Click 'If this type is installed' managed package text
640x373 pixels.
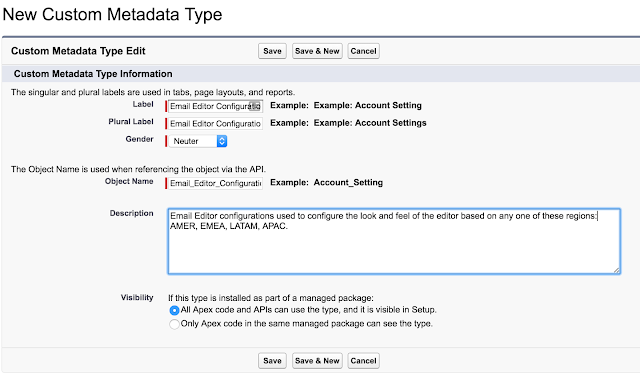coord(271,298)
